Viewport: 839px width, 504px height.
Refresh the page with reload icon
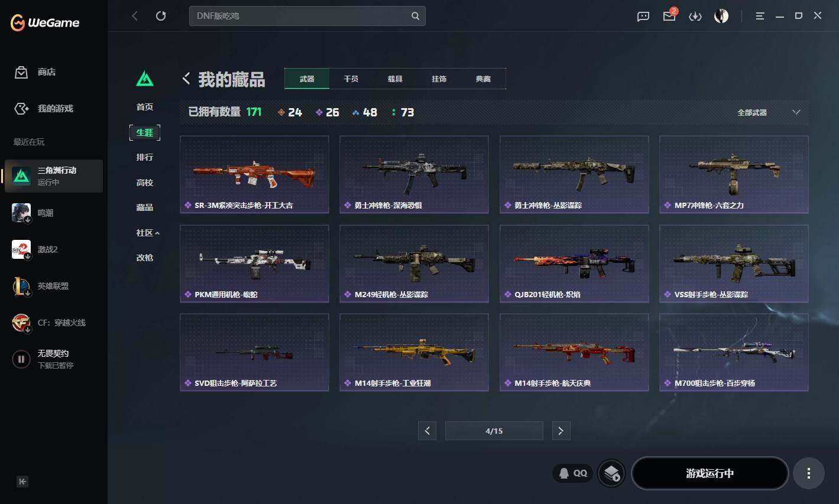161,16
